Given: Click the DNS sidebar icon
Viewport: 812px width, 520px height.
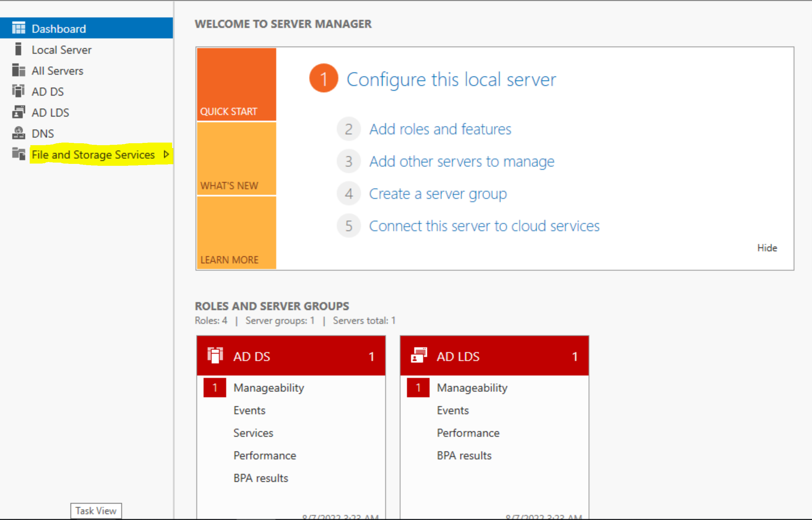Looking at the screenshot, I should click(x=19, y=133).
